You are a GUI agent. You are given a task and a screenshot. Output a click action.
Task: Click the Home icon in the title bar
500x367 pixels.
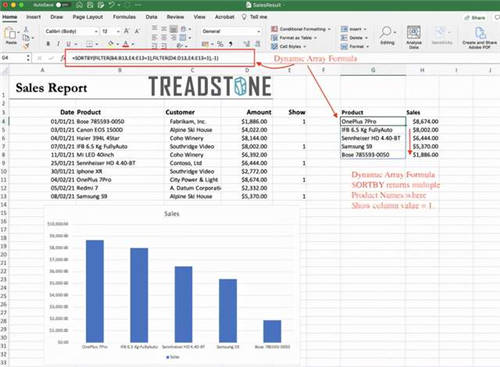tap(79, 5)
